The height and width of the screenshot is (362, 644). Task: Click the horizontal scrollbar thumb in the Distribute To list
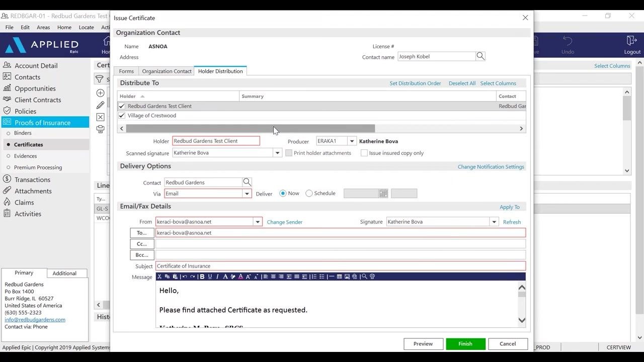tap(250, 129)
